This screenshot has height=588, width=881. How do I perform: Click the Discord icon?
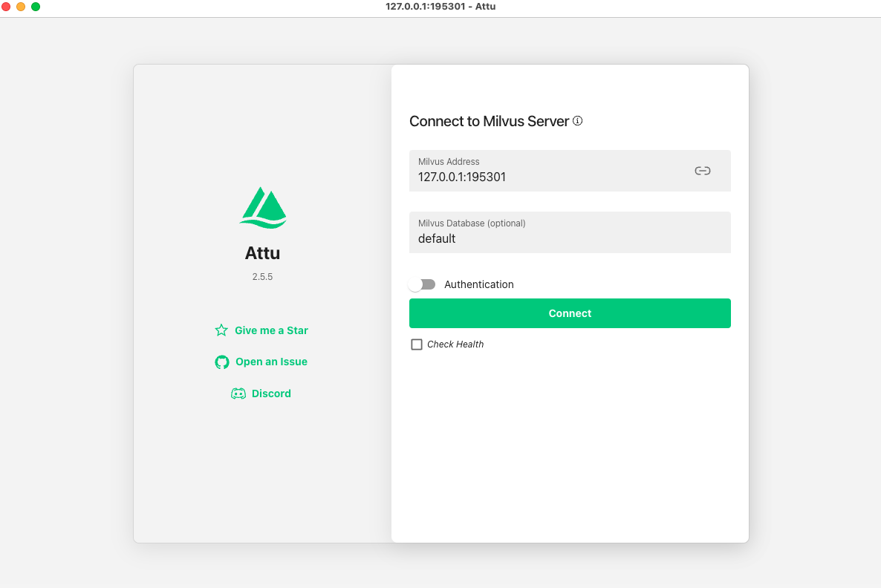click(238, 393)
